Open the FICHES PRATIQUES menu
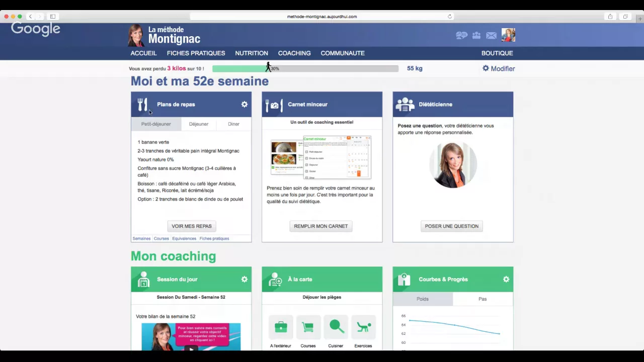 click(x=196, y=53)
